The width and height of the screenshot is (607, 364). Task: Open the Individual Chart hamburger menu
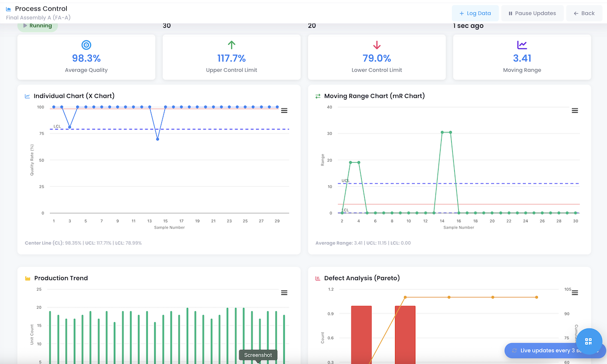point(284,111)
